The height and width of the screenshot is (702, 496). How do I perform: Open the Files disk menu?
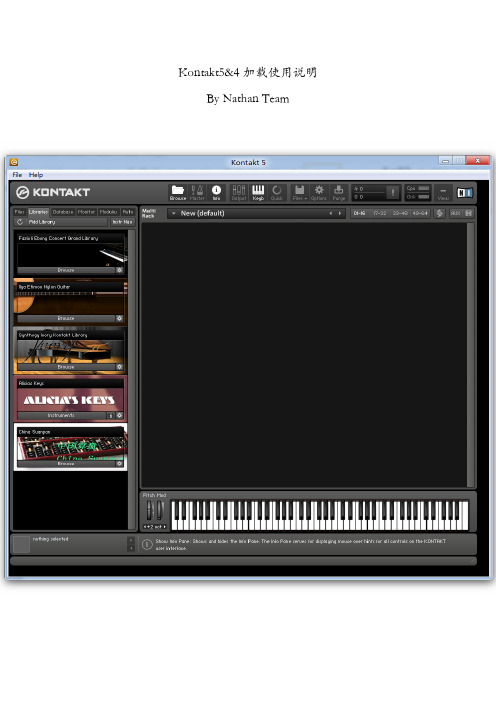[299, 193]
